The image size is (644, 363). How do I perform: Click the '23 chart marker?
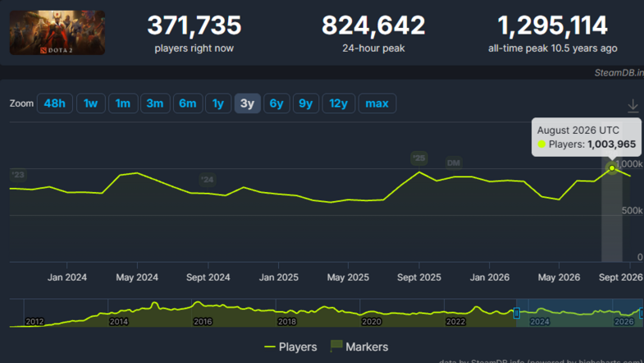click(18, 175)
